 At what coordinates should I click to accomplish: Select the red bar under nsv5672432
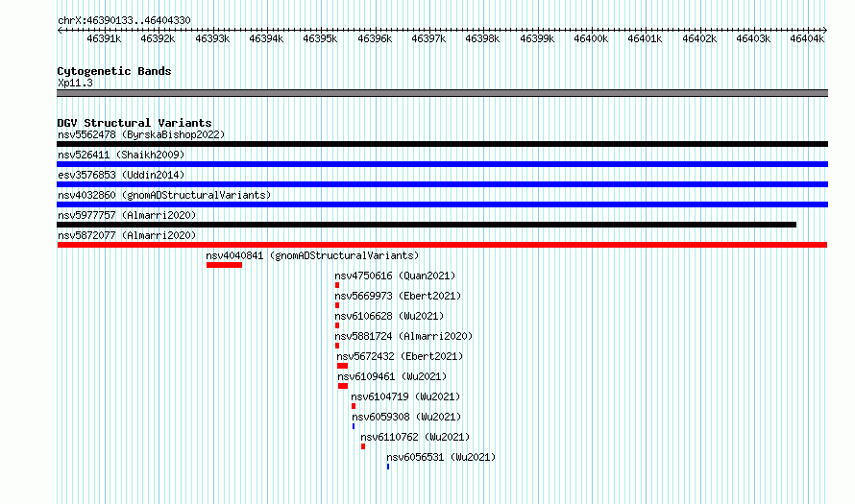point(342,366)
